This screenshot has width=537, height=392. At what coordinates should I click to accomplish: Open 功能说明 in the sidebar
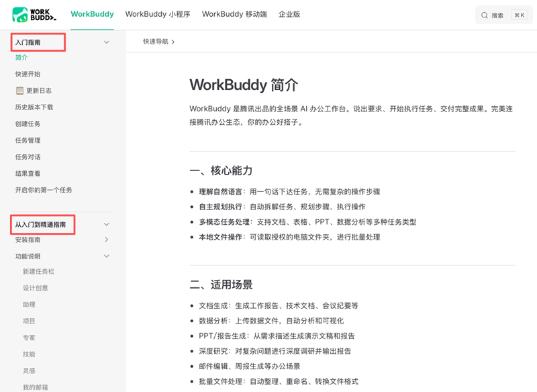click(28, 256)
